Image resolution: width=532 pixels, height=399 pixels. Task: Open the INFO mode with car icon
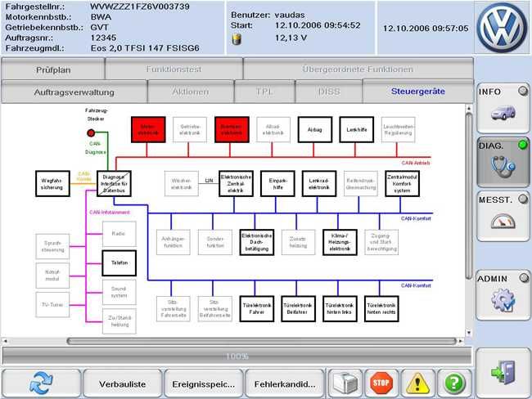pos(503,108)
